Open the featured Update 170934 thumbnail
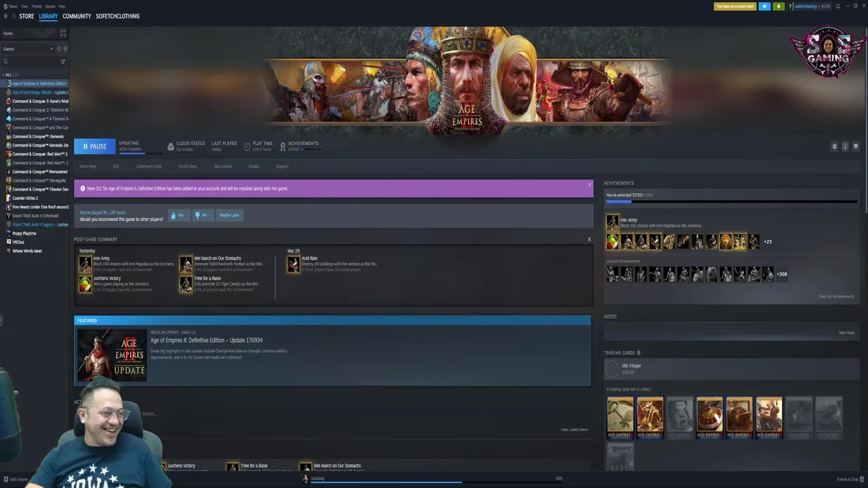This screenshot has width=868, height=488. pos(112,354)
